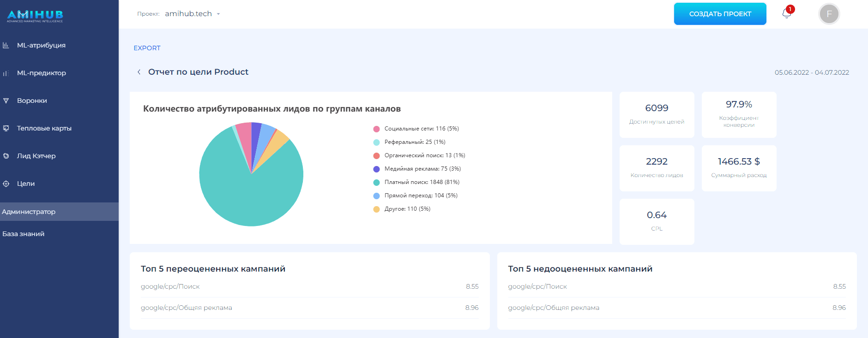Click the AMIHUB logo
868x338 pixels.
[35, 16]
